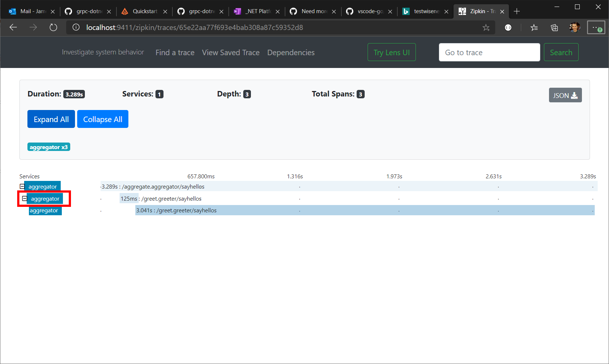Screen dimensions: 609x364
Task: Open the Settings and more menu icon
Action: tap(595, 27)
